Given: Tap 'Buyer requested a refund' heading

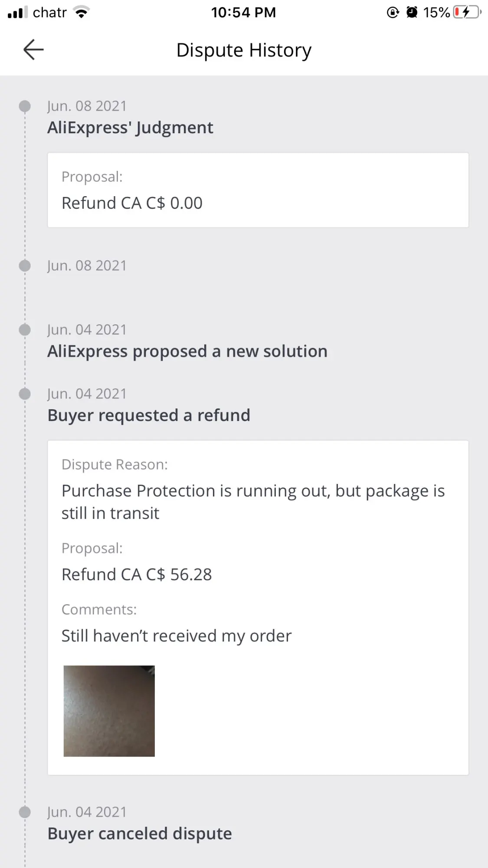Looking at the screenshot, I should point(149,415).
